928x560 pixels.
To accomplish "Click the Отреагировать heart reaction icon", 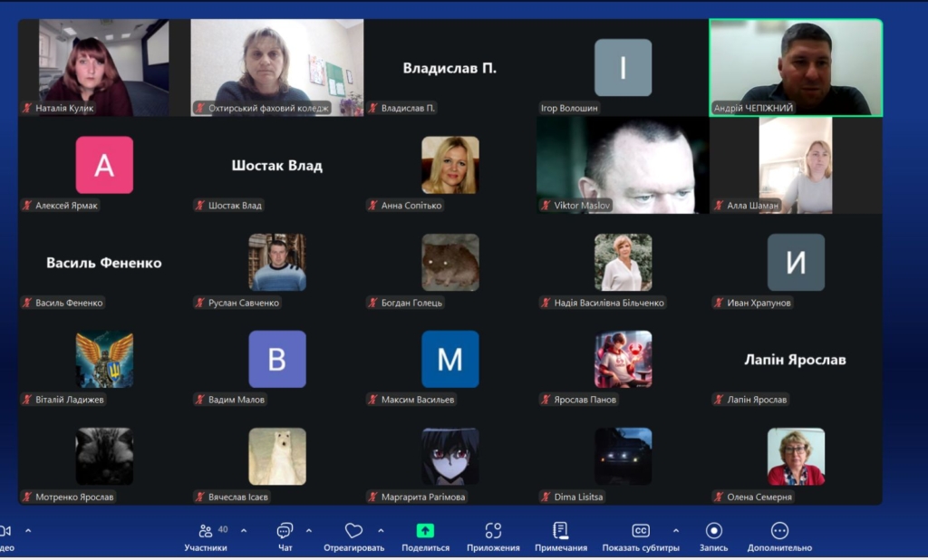I will [x=353, y=532].
